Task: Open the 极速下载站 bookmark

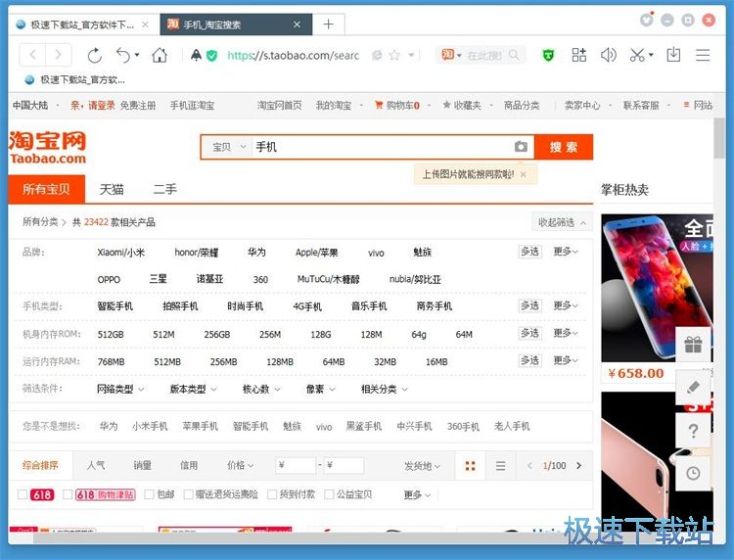Action: 75,80
